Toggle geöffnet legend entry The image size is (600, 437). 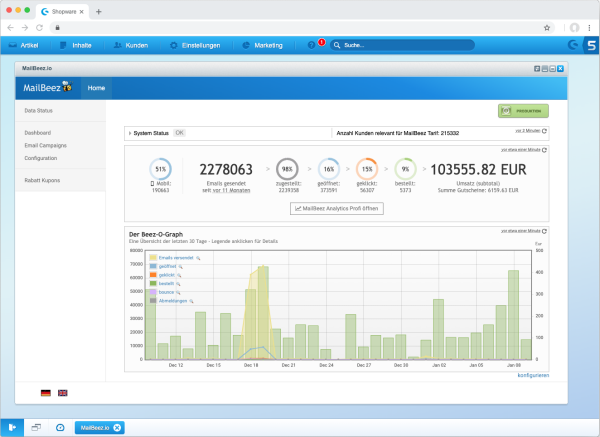click(x=168, y=266)
